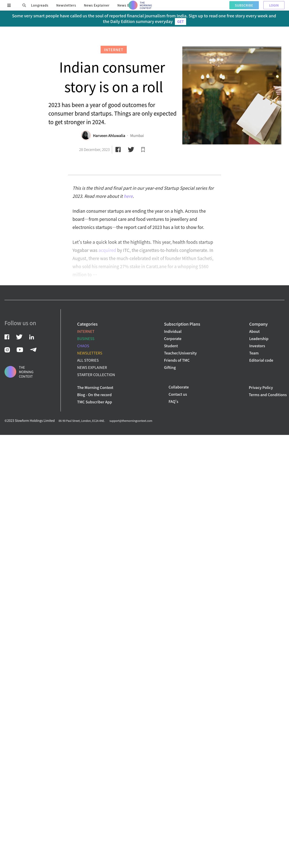Open NEWSLETTERS category in footer
Screen dimensions: 289x868
tap(90, 353)
